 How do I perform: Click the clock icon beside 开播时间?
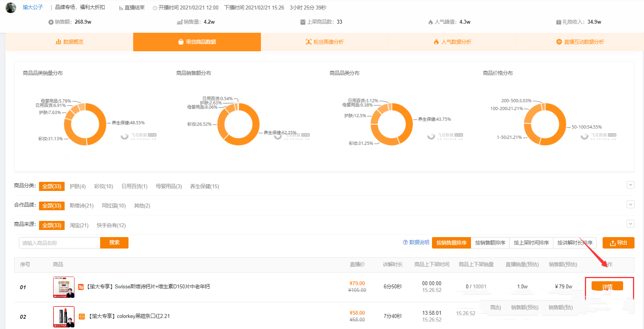155,8
